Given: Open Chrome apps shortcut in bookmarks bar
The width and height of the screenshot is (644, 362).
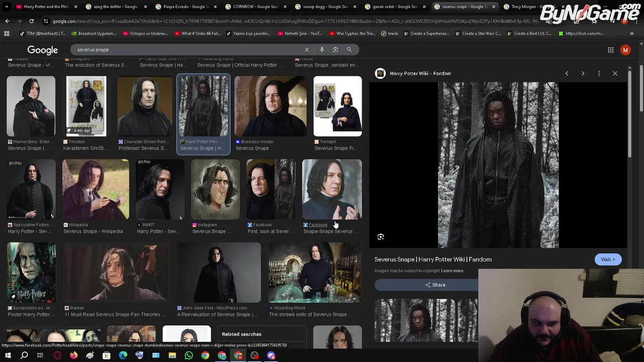Looking at the screenshot, I should [x=7, y=33].
